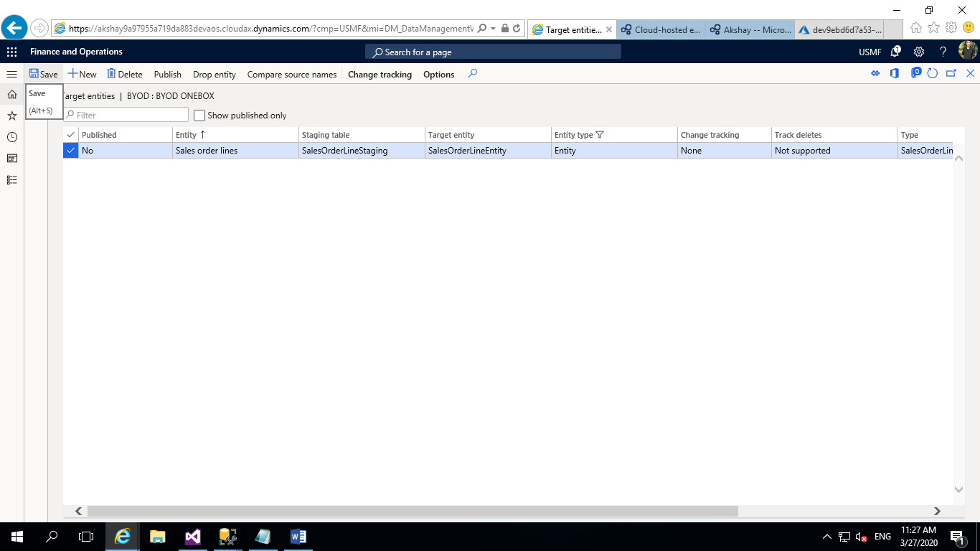Close the Target entities browser tab
The image size is (980, 551).
[609, 30]
